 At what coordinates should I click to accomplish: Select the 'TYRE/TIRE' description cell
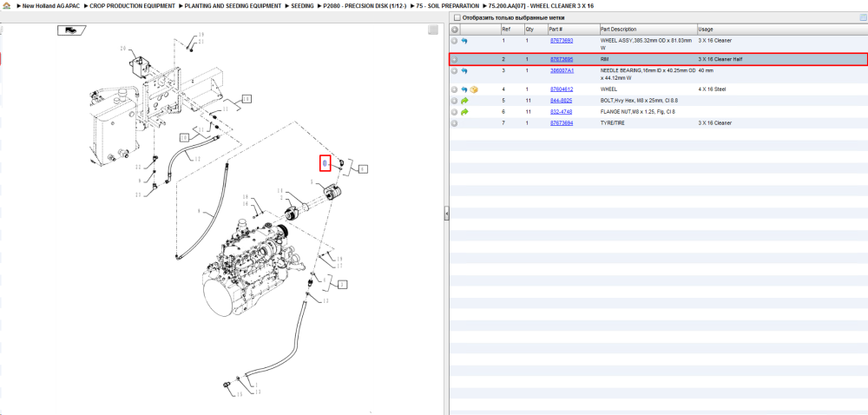click(x=613, y=122)
